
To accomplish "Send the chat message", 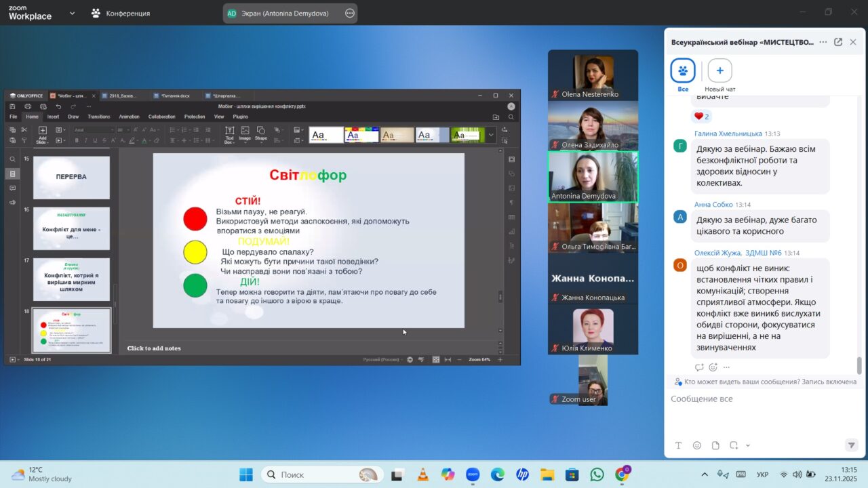I will pyautogui.click(x=852, y=445).
